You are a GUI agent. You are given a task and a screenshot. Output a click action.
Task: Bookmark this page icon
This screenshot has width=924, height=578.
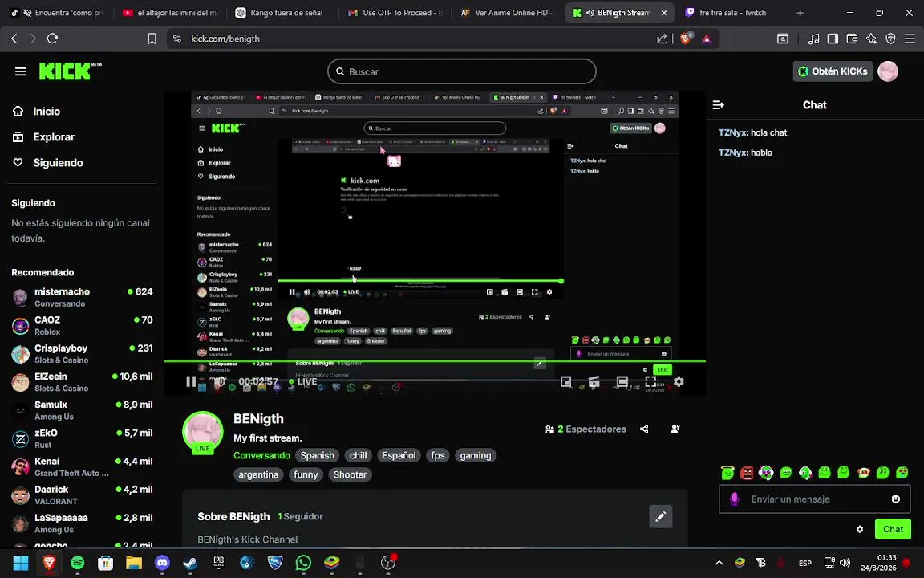152,39
